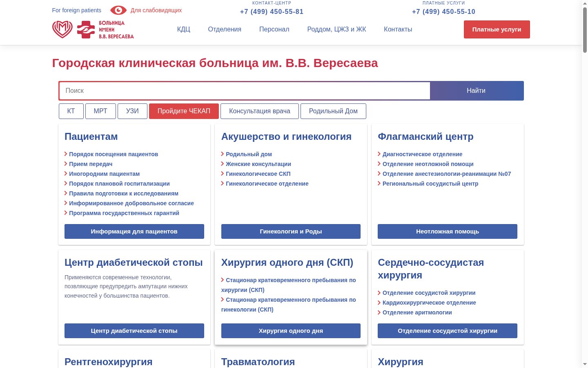Click the Найти search button
The height and width of the screenshot is (368, 588).
coord(476,91)
